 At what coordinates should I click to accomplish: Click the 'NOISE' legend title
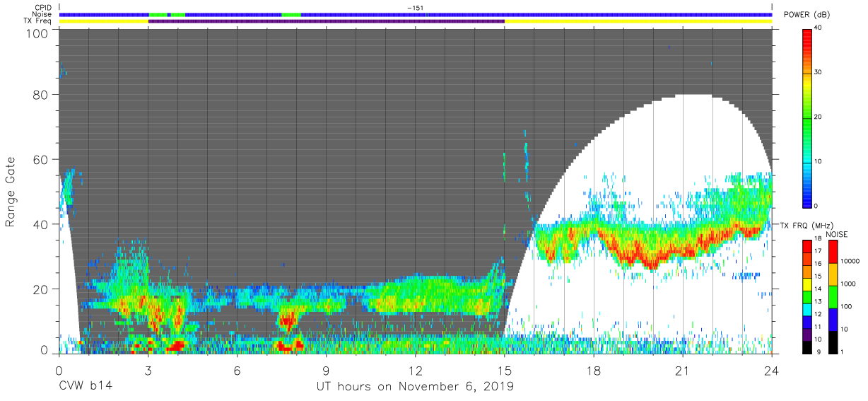tap(835, 233)
